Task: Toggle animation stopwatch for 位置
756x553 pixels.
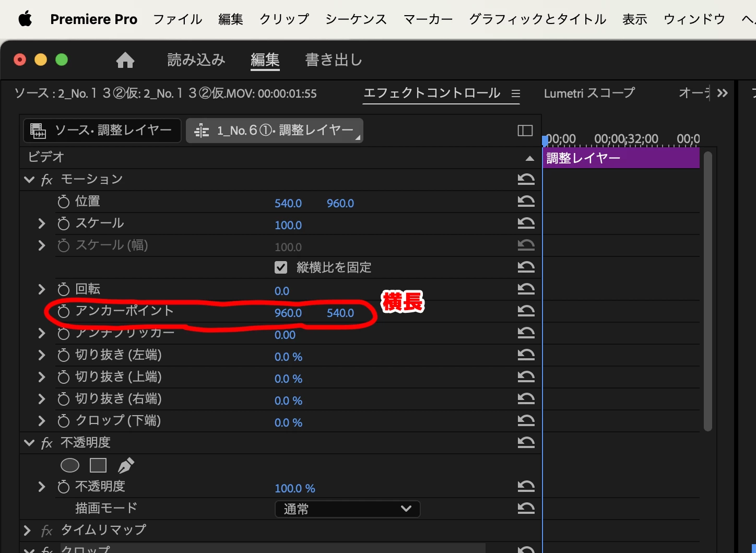Action: tap(63, 202)
